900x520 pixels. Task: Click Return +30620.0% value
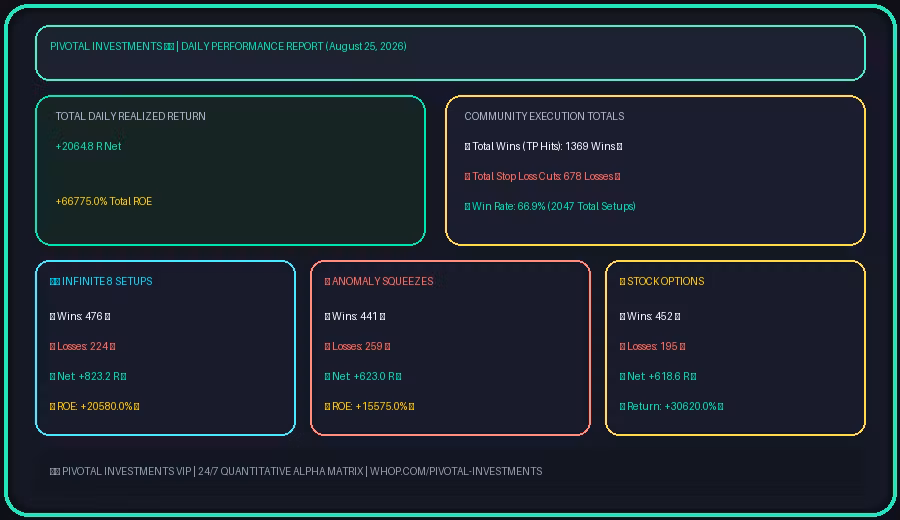671,406
